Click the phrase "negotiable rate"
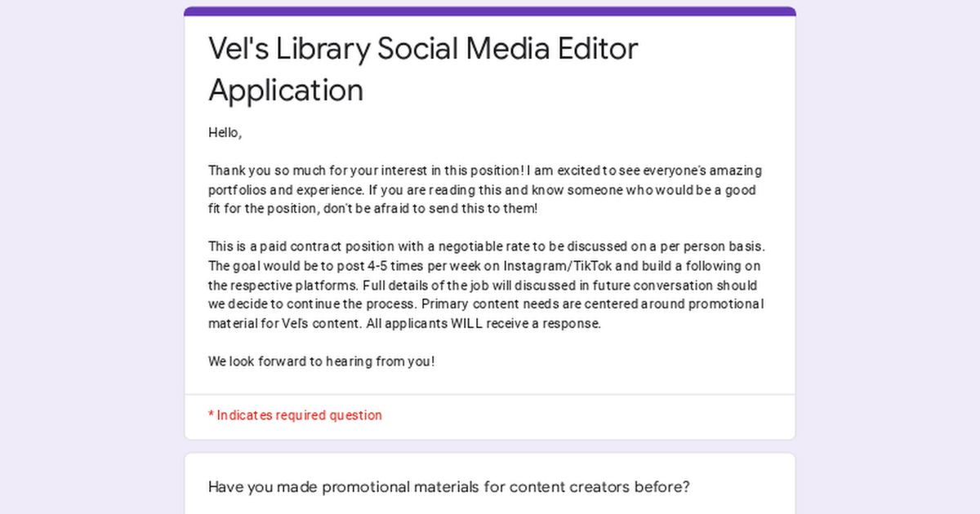The height and width of the screenshot is (514, 980). pyautogui.click(x=484, y=246)
